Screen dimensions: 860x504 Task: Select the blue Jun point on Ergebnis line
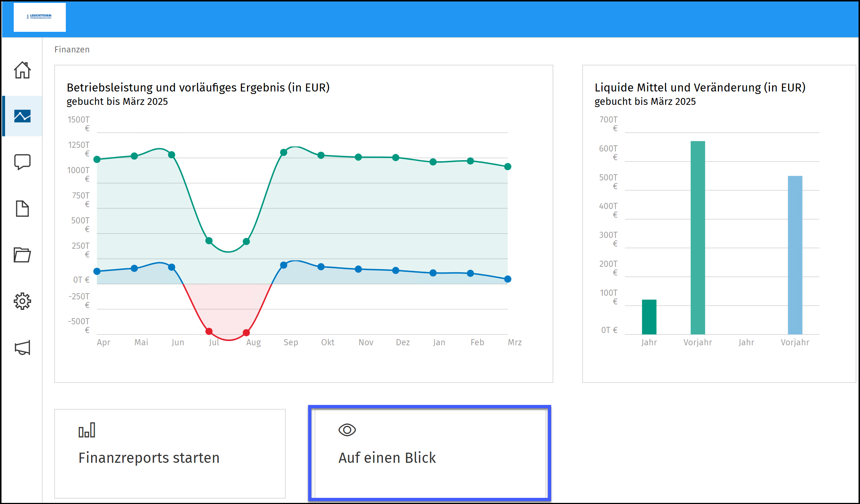pos(172,267)
